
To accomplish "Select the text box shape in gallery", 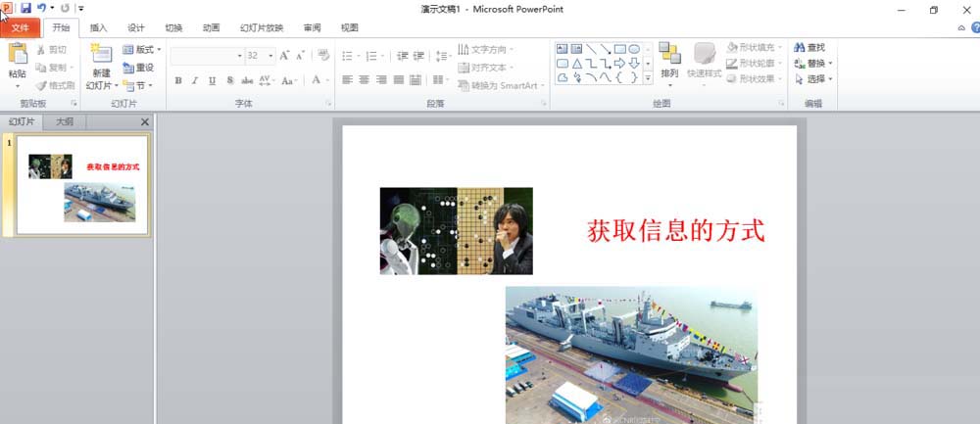I will coord(562,49).
